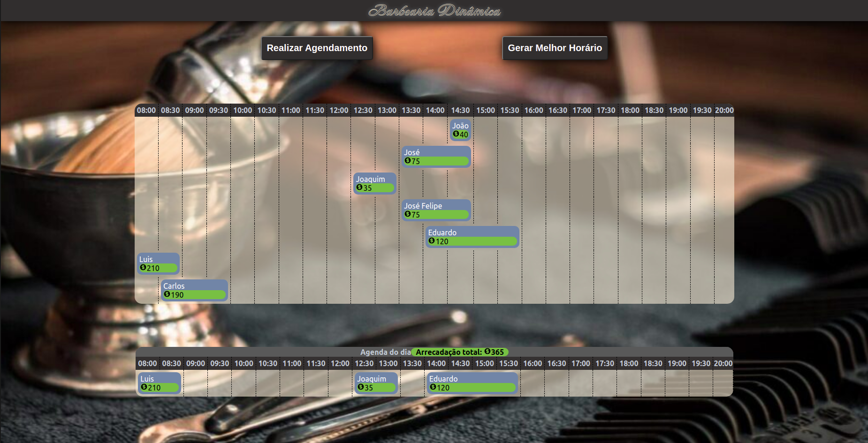868x443 pixels.
Task: Select Eduardo's appointment card in the top grid
Action: 472,237
